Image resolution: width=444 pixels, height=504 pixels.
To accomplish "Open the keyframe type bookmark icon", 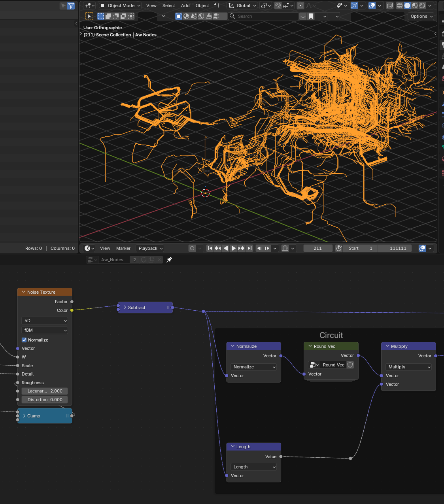I will tap(311, 16).
